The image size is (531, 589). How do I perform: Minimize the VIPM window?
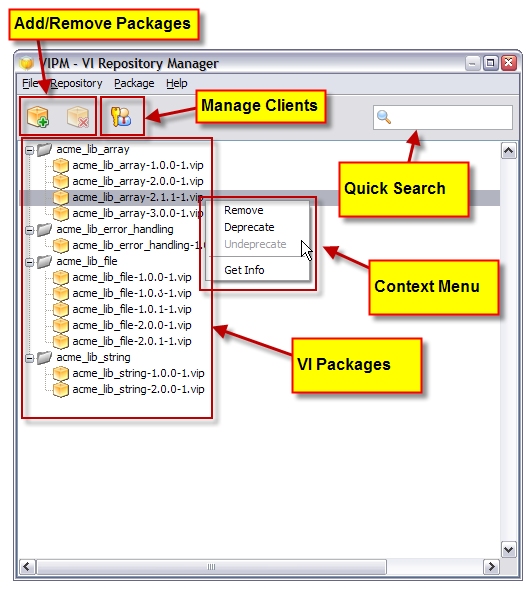(x=472, y=63)
